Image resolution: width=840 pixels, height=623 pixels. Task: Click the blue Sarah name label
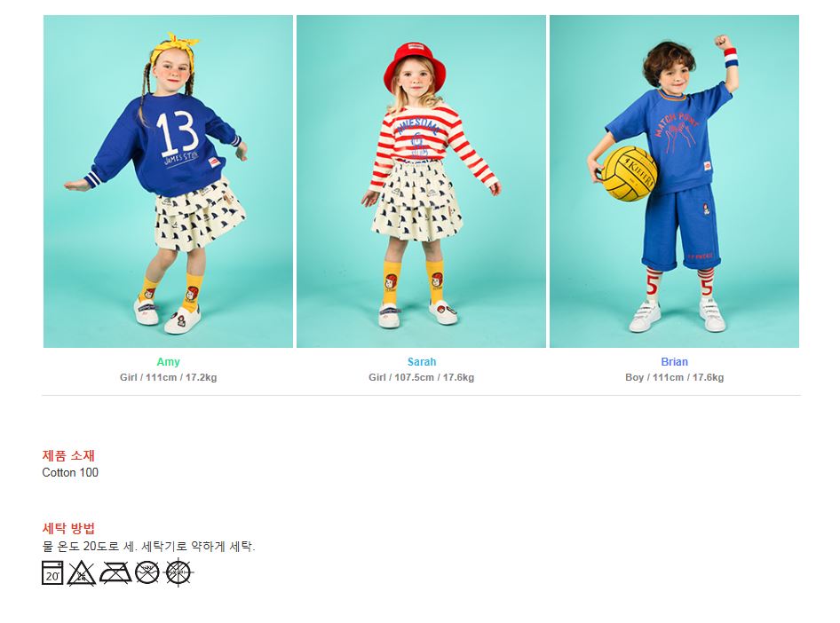[422, 362]
